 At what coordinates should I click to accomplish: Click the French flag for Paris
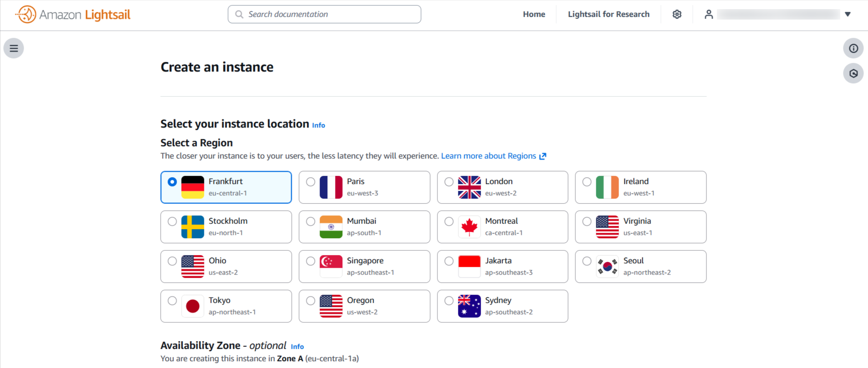[331, 187]
